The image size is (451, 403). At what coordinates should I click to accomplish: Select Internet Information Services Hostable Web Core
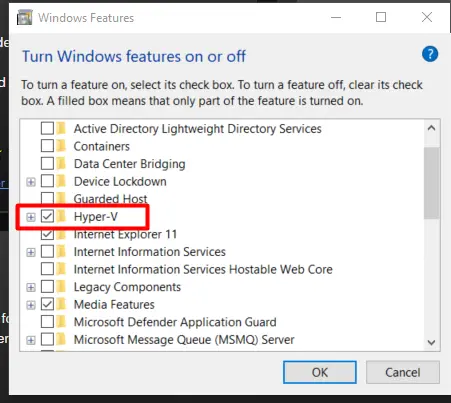click(203, 269)
